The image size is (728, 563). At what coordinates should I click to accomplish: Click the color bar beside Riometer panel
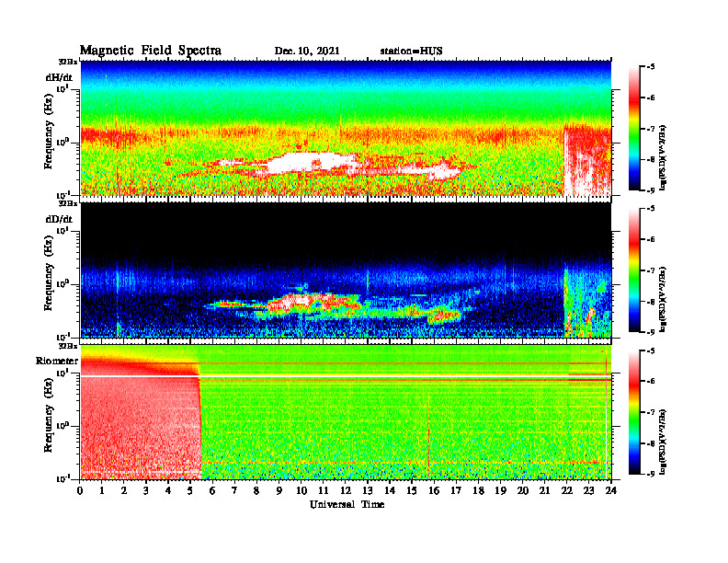pyautogui.click(x=634, y=412)
